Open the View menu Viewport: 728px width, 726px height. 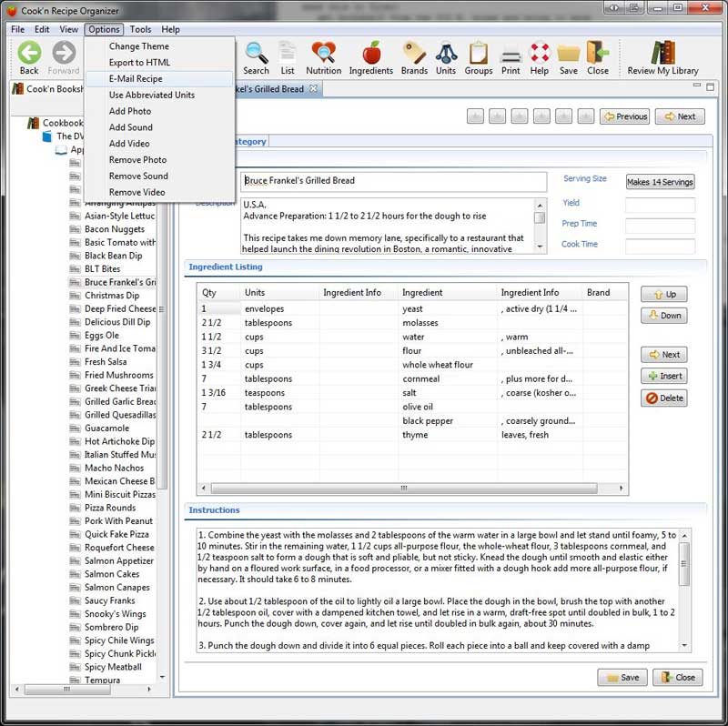click(69, 29)
